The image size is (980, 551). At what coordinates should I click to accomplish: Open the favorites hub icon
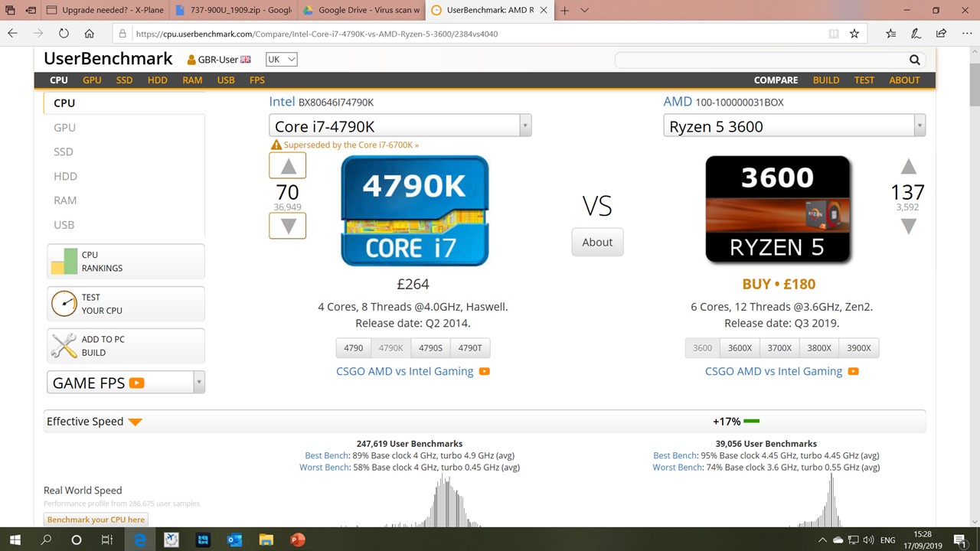[890, 34]
